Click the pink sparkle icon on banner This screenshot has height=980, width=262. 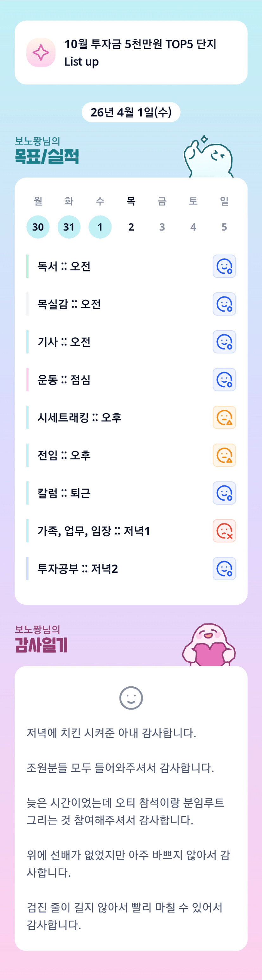41,53
